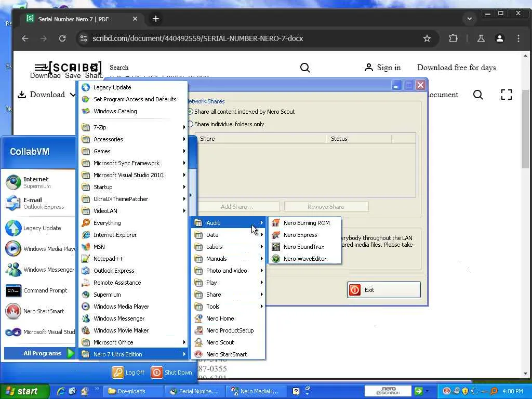Open Set Program Access and Defaults

(133, 99)
